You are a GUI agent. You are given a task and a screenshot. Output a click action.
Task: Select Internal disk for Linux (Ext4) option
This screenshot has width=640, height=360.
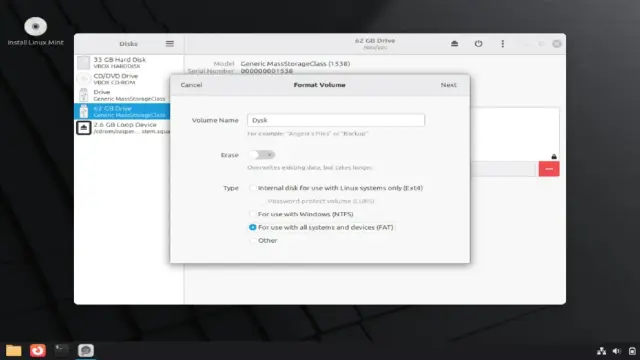coord(336,188)
